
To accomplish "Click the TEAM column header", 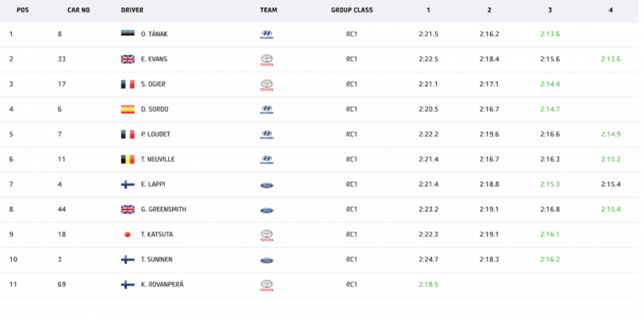I will coord(269,11).
